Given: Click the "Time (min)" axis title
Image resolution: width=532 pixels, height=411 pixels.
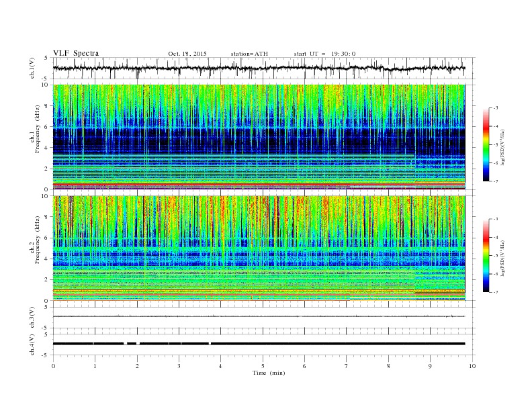Looking at the screenshot, I should click(269, 373).
